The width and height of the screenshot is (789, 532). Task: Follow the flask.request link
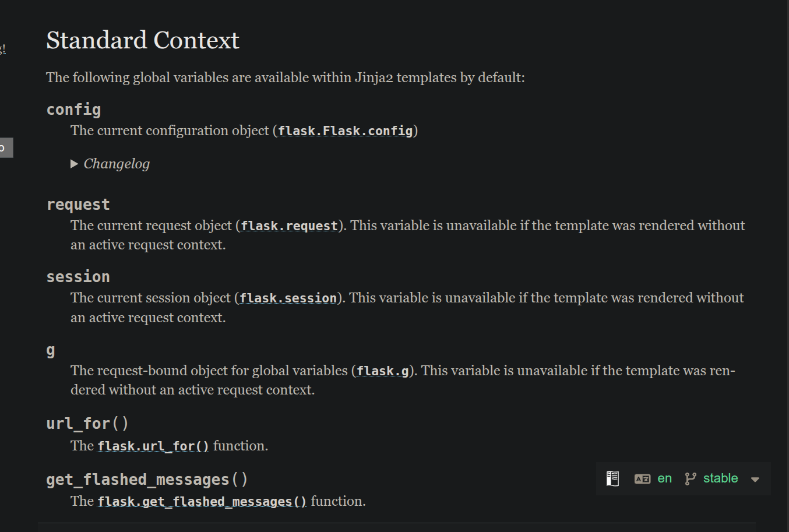coord(288,226)
